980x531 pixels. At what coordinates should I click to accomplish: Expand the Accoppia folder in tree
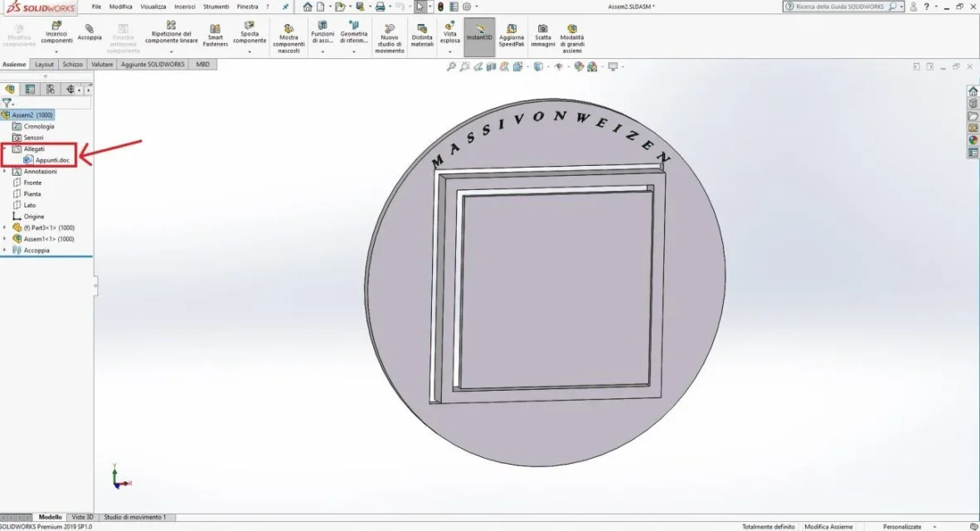5,251
